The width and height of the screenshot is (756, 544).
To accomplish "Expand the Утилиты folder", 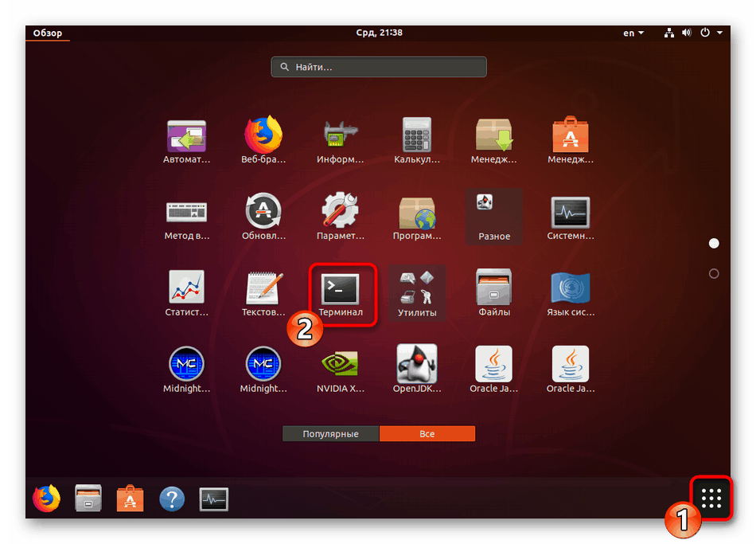I will pyautogui.click(x=417, y=292).
